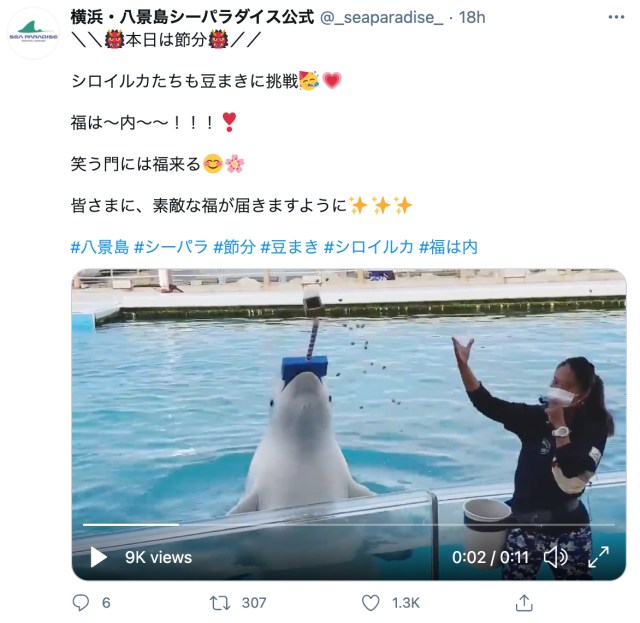
Task: Open hashtag #シーパラ
Action: [171, 247]
